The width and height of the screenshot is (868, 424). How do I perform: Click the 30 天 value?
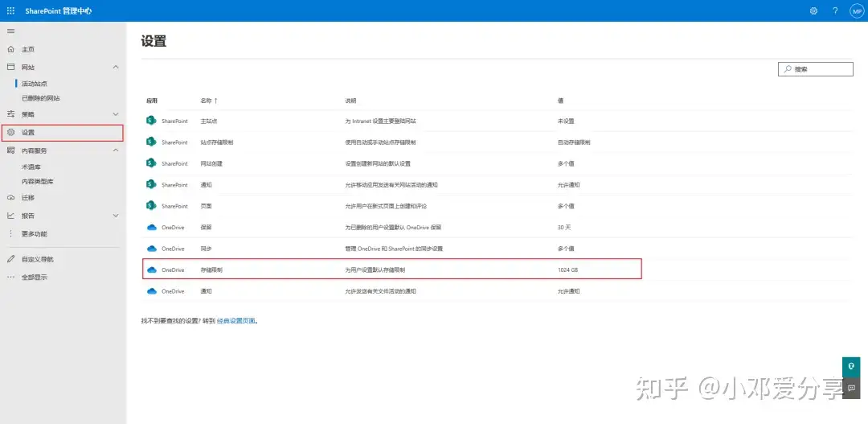click(564, 227)
